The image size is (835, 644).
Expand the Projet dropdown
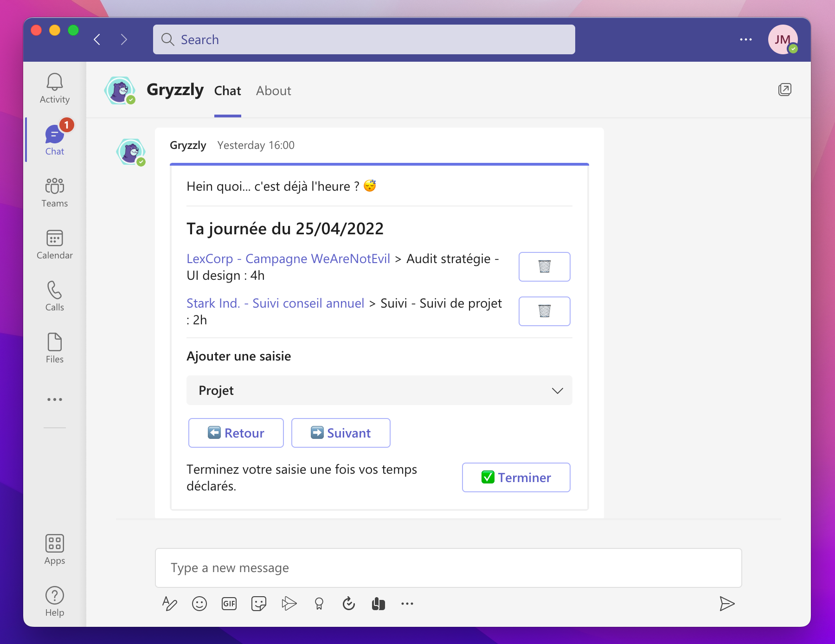pos(379,390)
